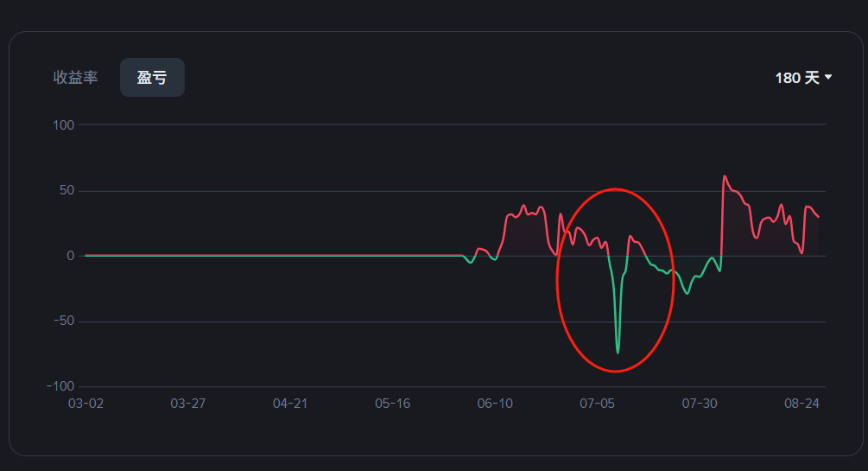868x471 pixels.
Task: Click the -50 value label on y-axis
Action: pos(63,321)
